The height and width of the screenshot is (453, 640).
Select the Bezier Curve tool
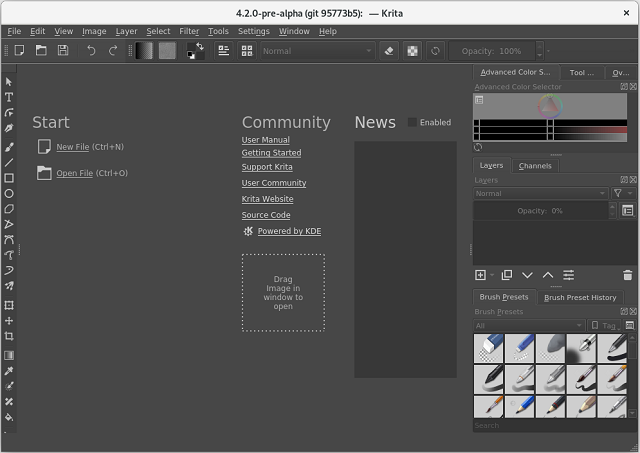tap(9, 240)
